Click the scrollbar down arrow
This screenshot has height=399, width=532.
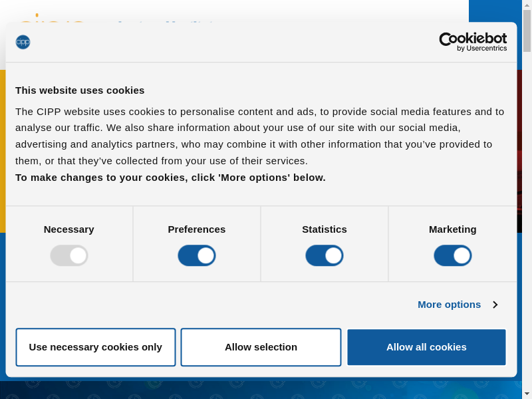click(x=527, y=394)
